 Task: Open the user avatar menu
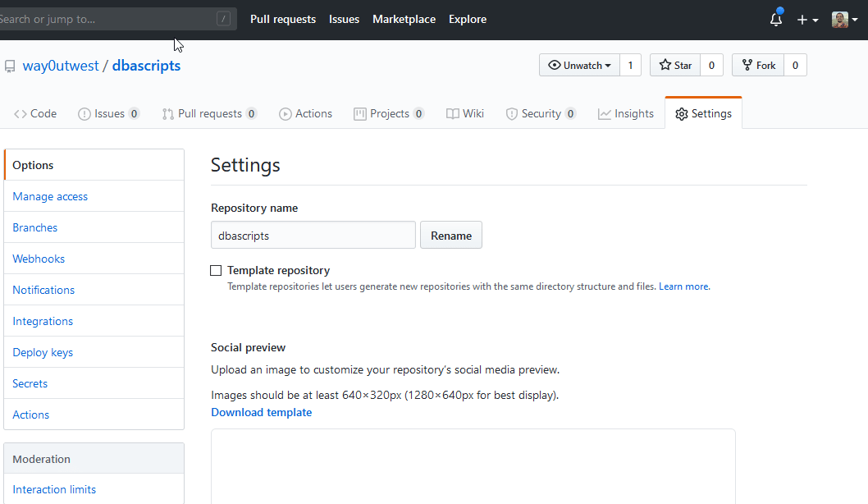(843, 20)
